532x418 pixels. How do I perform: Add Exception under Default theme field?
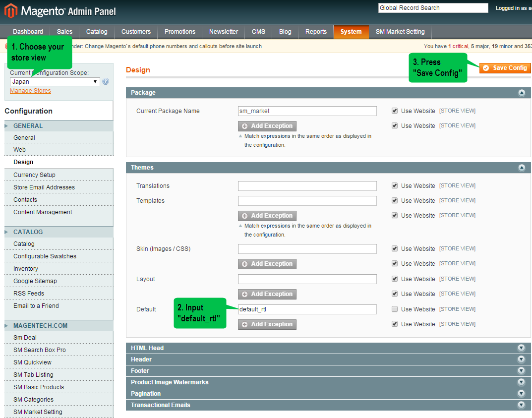click(x=267, y=324)
